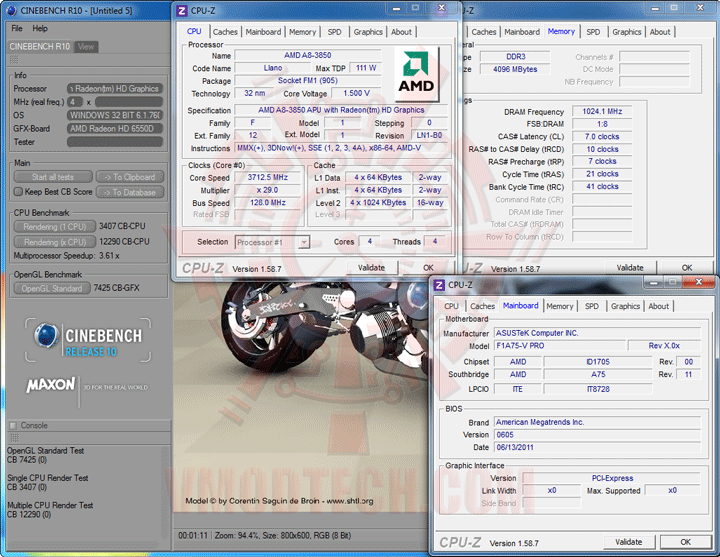This screenshot has width=720, height=557.
Task: Click the 7425 CB-GFX score
Action: pyautogui.click(x=116, y=288)
